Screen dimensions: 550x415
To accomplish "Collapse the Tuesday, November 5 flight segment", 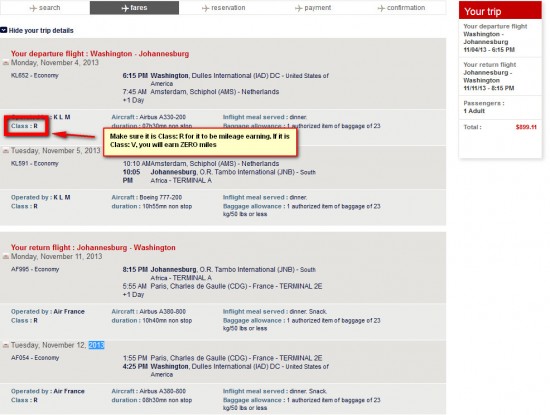I will coord(6,151).
